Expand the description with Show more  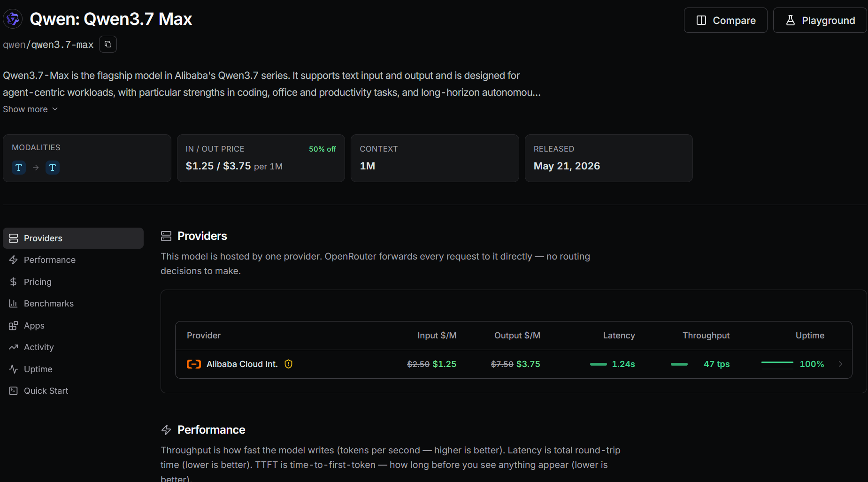tap(31, 109)
